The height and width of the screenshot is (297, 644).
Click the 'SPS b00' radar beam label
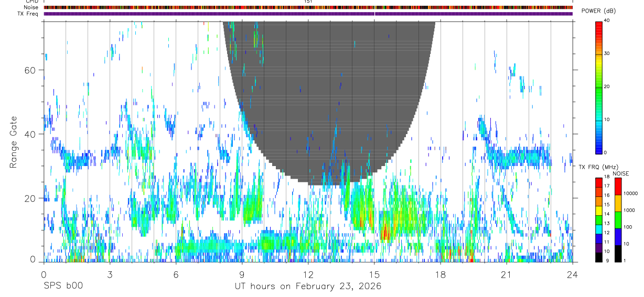pos(63,287)
